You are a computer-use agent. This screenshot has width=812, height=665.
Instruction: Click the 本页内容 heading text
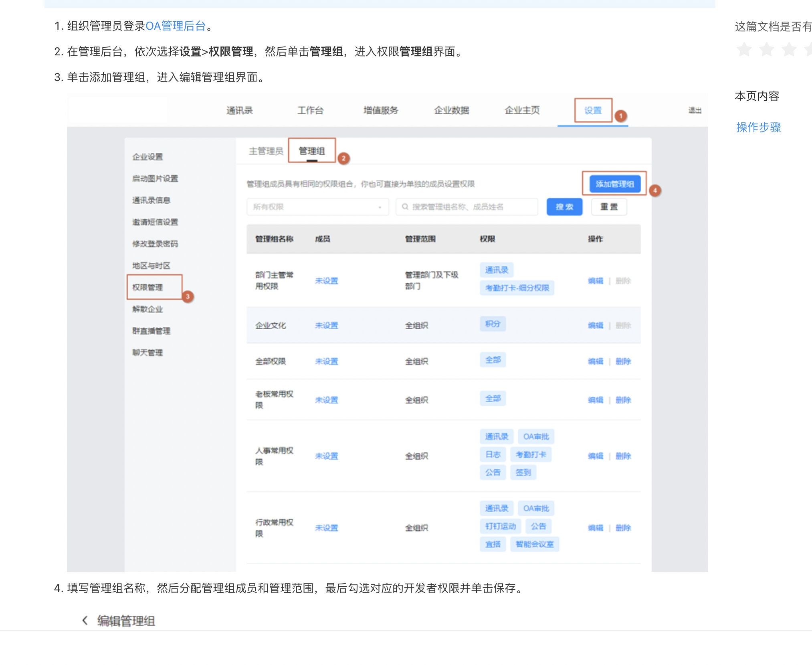(757, 96)
